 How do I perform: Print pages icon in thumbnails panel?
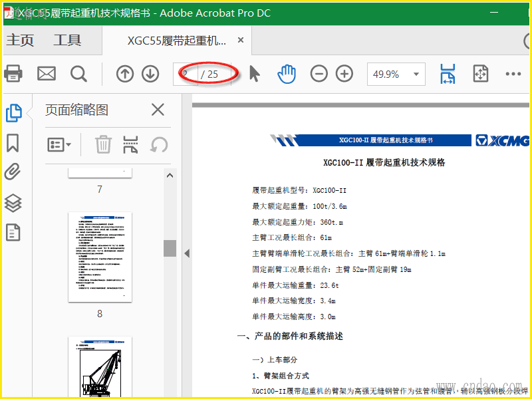130,144
